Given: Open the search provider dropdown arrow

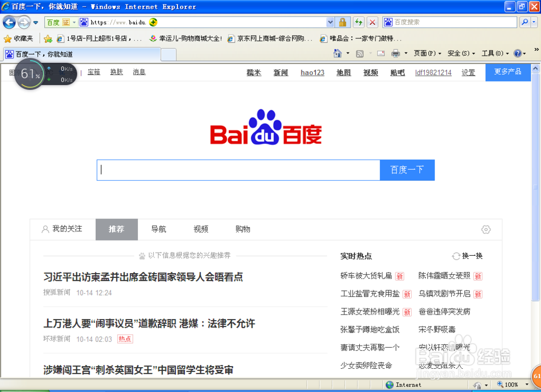Looking at the screenshot, I should [534, 22].
